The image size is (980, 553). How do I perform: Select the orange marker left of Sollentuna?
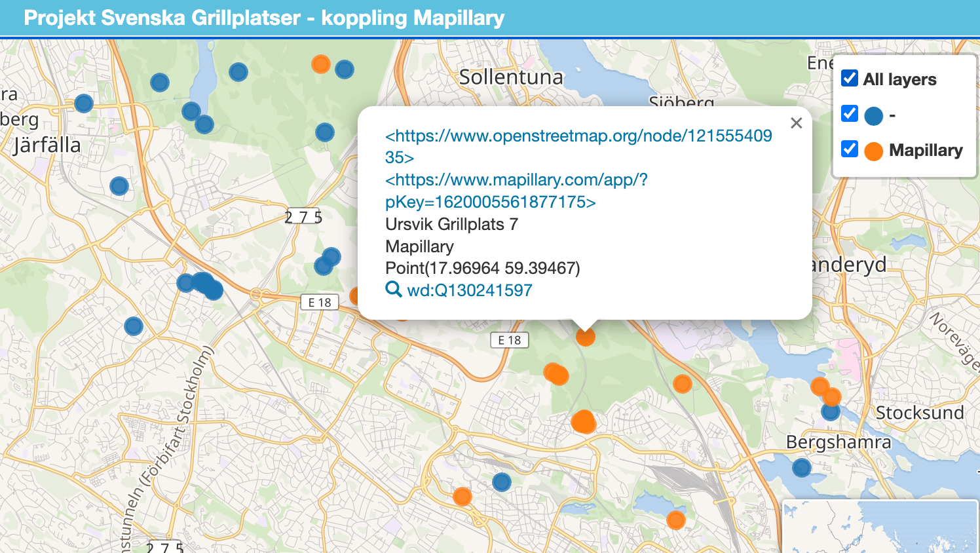[x=321, y=64]
